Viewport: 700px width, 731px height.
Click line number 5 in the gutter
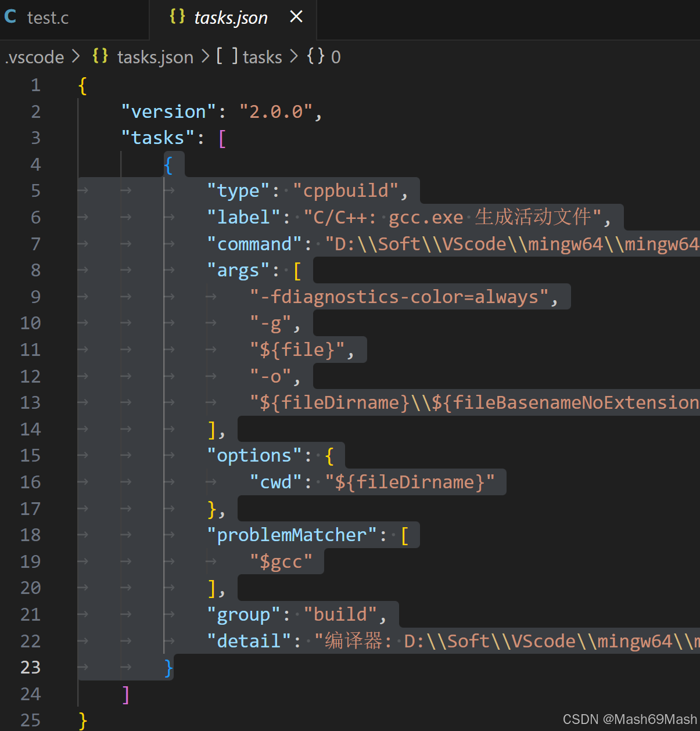pos(35,190)
